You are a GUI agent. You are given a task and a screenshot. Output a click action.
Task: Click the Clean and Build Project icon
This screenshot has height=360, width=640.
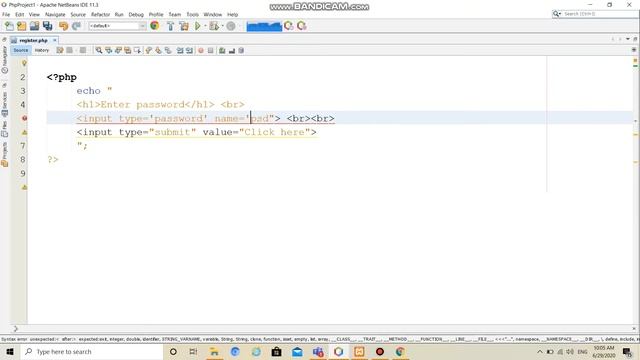point(184,26)
